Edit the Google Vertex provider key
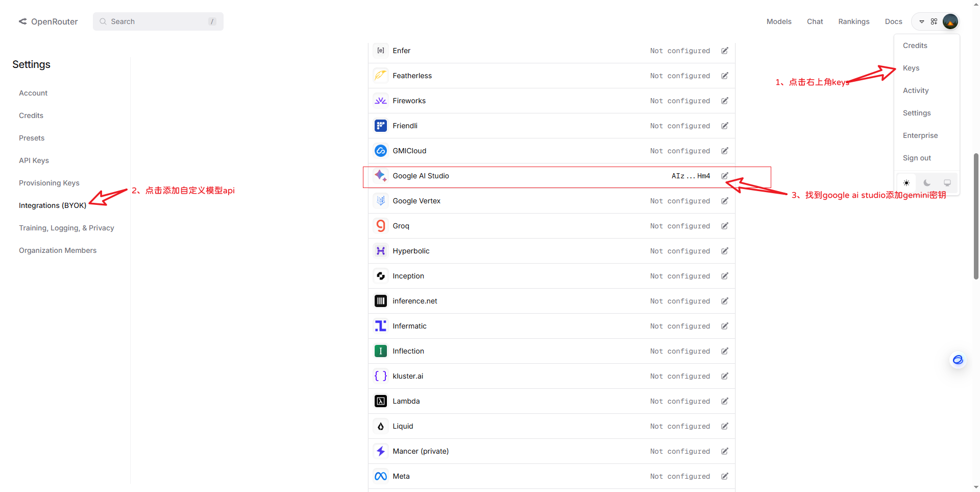 tap(725, 201)
